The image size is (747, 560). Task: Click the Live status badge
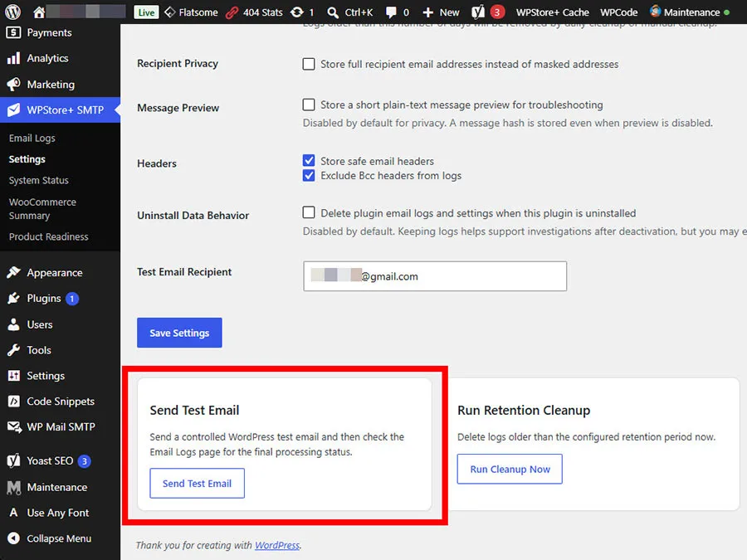[x=146, y=12]
